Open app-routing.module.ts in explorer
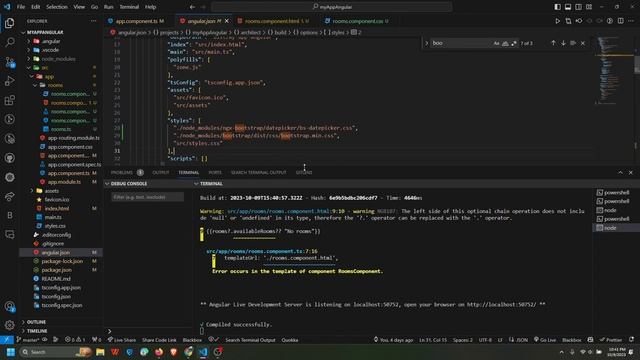This screenshot has height=360, width=640. [73, 138]
